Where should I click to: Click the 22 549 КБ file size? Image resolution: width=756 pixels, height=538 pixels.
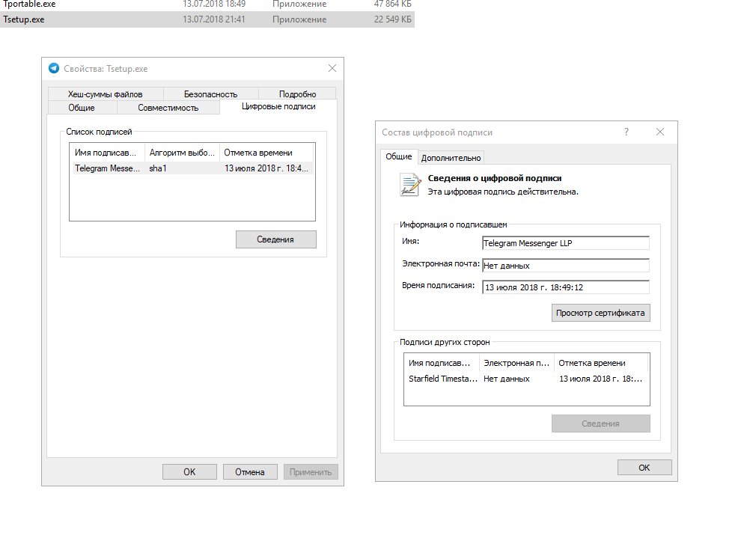click(x=392, y=19)
